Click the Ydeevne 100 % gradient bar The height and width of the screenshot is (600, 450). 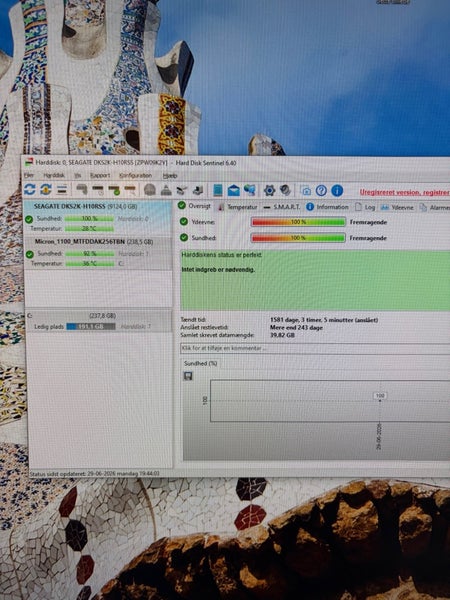coord(298,222)
